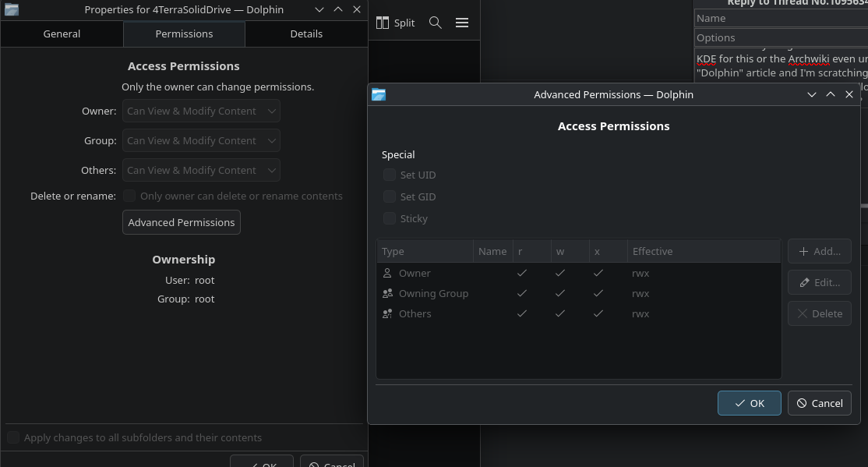Click the Advanced Permissions button
The image size is (868, 467).
point(181,222)
